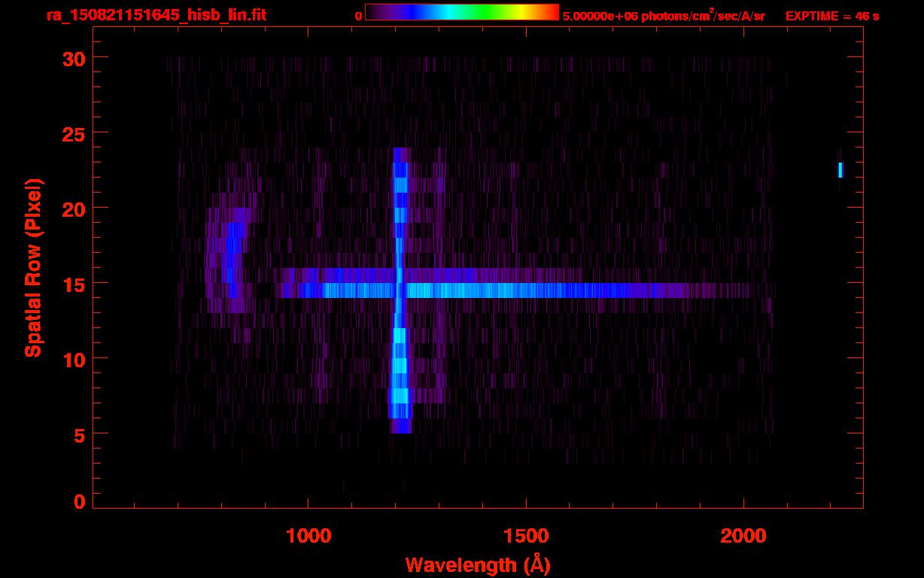Click the Wavelength (Å) axis title
The image size is (924, 578).
(478, 564)
